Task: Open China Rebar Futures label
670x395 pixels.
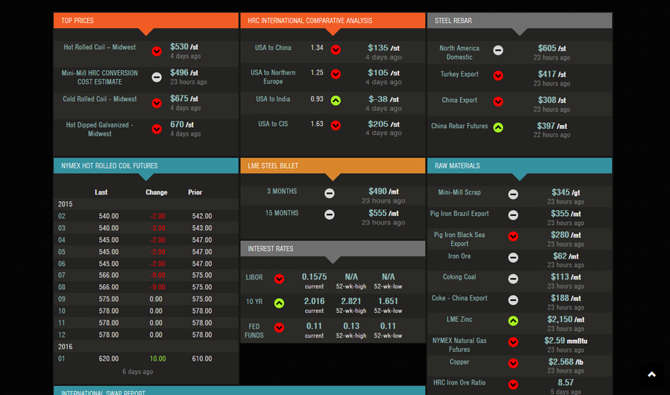Action: [x=459, y=126]
